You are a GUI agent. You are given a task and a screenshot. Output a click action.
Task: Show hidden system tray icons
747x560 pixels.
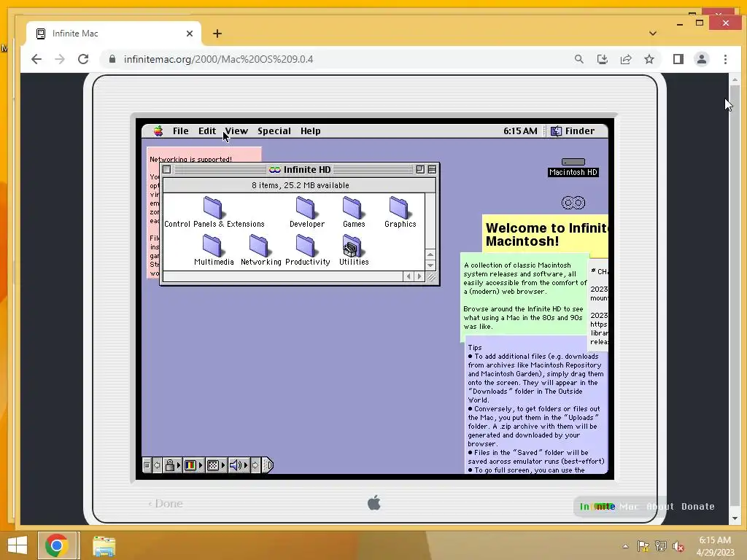pos(625,546)
